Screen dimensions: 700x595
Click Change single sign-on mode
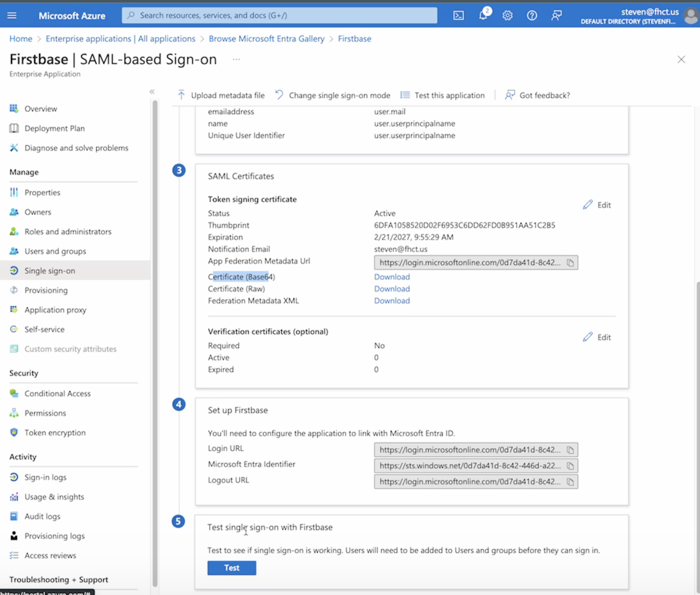[x=333, y=95]
